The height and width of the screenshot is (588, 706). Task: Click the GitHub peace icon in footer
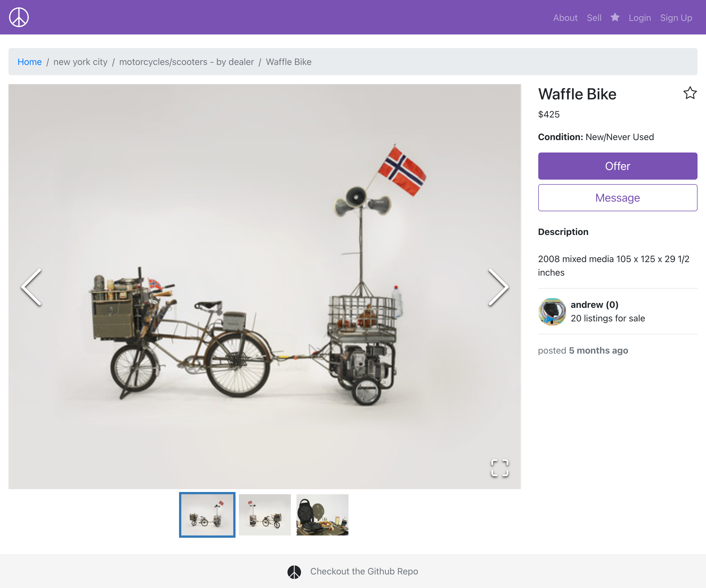point(294,571)
